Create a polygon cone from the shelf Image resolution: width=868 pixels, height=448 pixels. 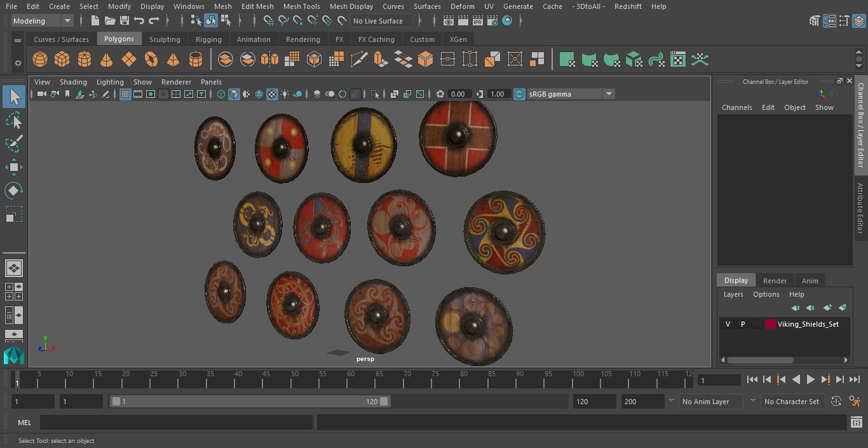107,60
